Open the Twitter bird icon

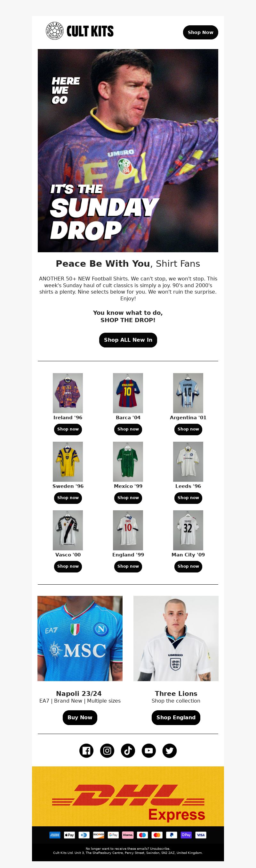point(170,750)
